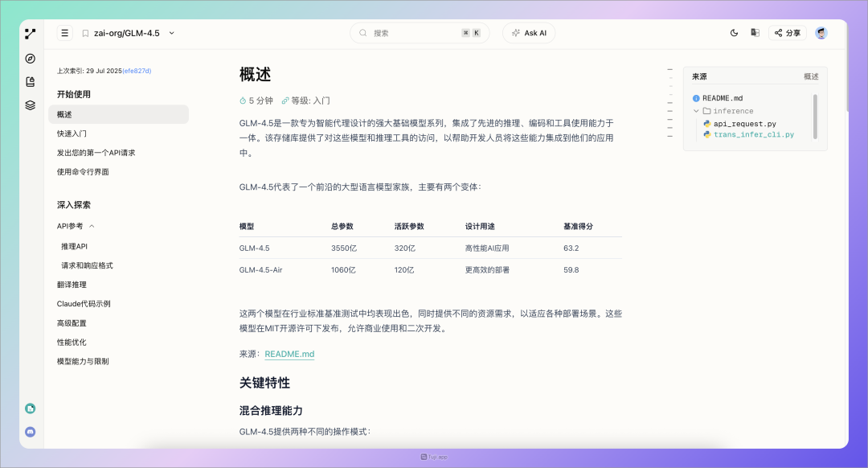Click the 活跃参数 column header

[x=409, y=226]
